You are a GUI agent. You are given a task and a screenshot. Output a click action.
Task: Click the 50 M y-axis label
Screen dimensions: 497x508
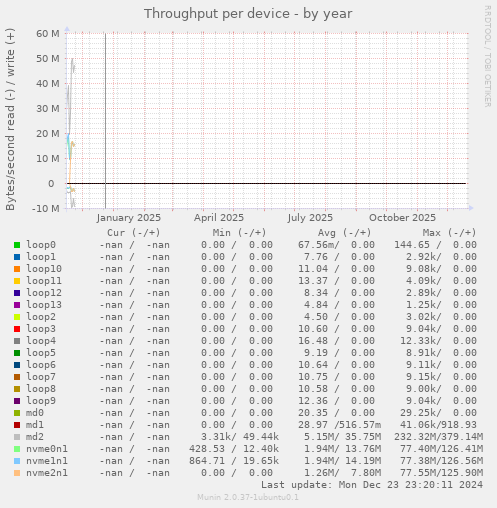48,59
